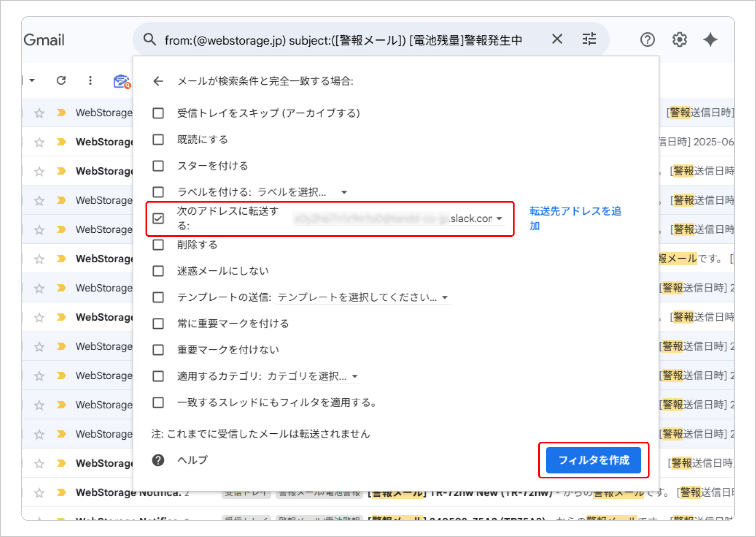Click the refresh icon
756x537 pixels.
(x=61, y=81)
